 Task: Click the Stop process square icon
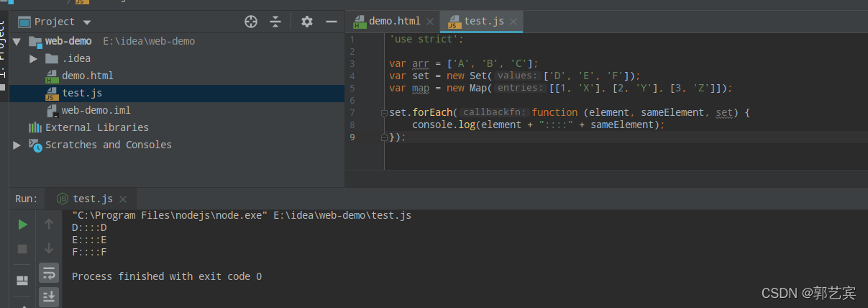pos(22,248)
